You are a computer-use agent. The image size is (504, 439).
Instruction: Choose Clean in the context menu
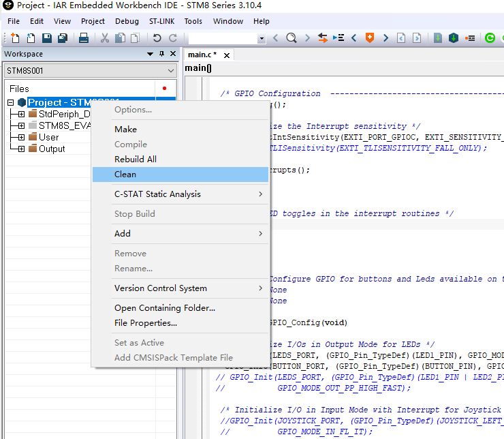(180, 175)
